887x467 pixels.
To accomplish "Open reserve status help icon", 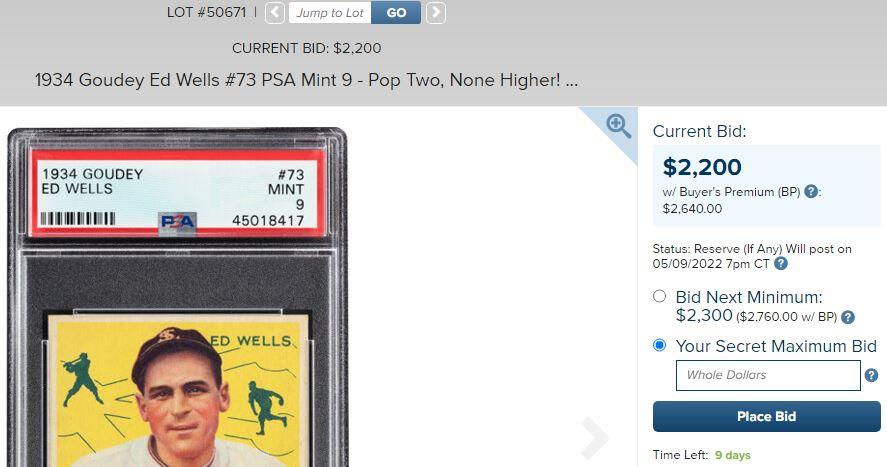I will click(x=781, y=263).
